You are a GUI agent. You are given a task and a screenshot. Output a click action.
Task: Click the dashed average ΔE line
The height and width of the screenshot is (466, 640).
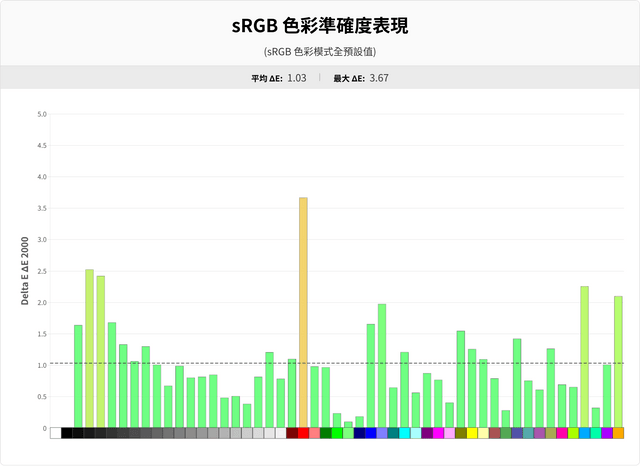337,363
